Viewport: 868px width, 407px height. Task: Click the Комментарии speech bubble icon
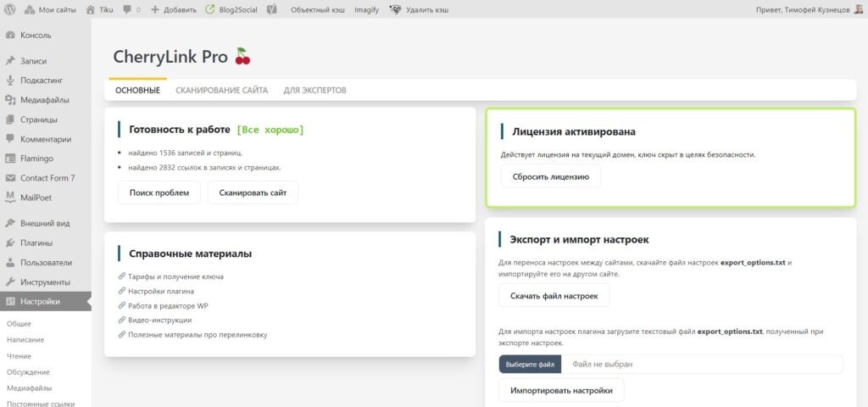10,139
